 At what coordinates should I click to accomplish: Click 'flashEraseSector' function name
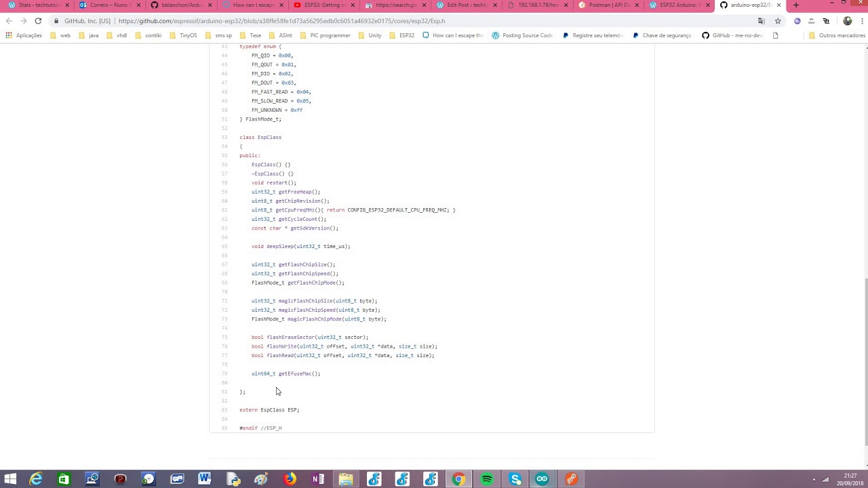[290, 338]
